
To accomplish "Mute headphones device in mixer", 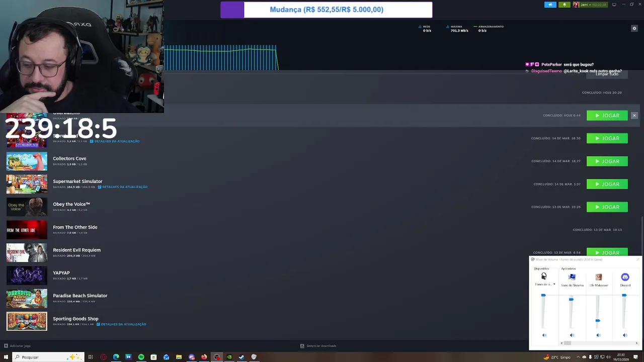I will pyautogui.click(x=544, y=335).
